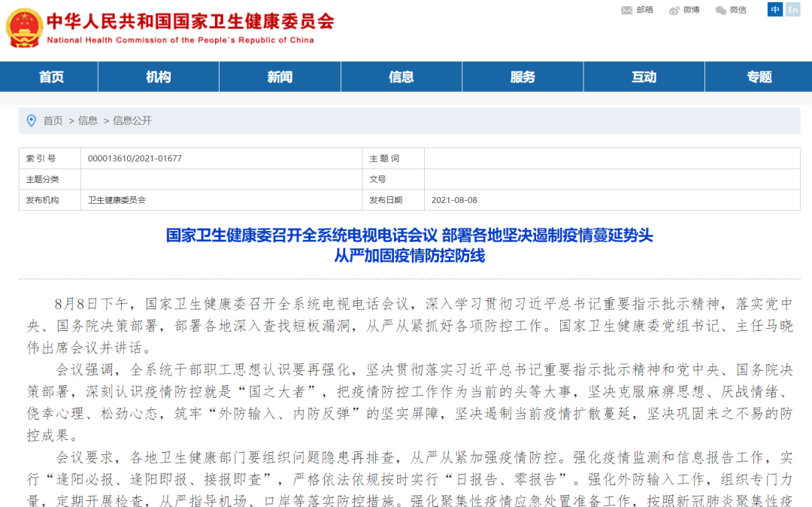The width and height of the screenshot is (812, 507).
Task: Click the 微信 text link
Action: [738, 10]
